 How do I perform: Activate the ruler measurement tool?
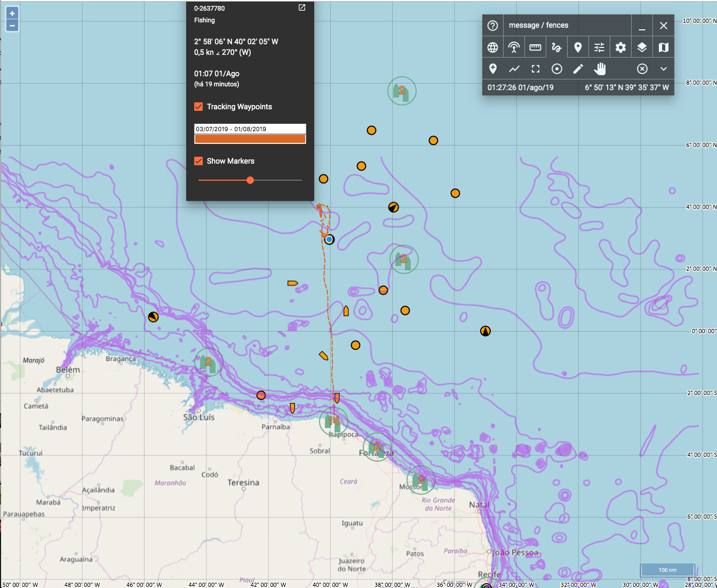535,47
